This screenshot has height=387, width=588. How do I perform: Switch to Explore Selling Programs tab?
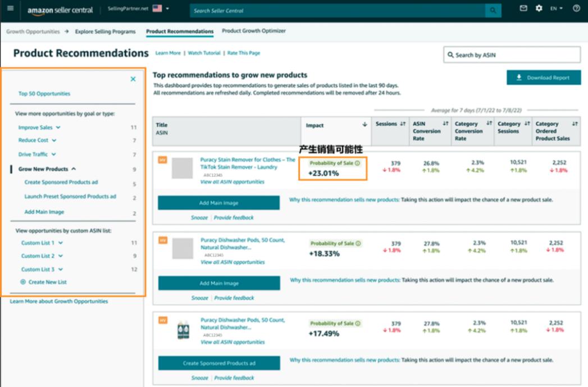pos(106,31)
